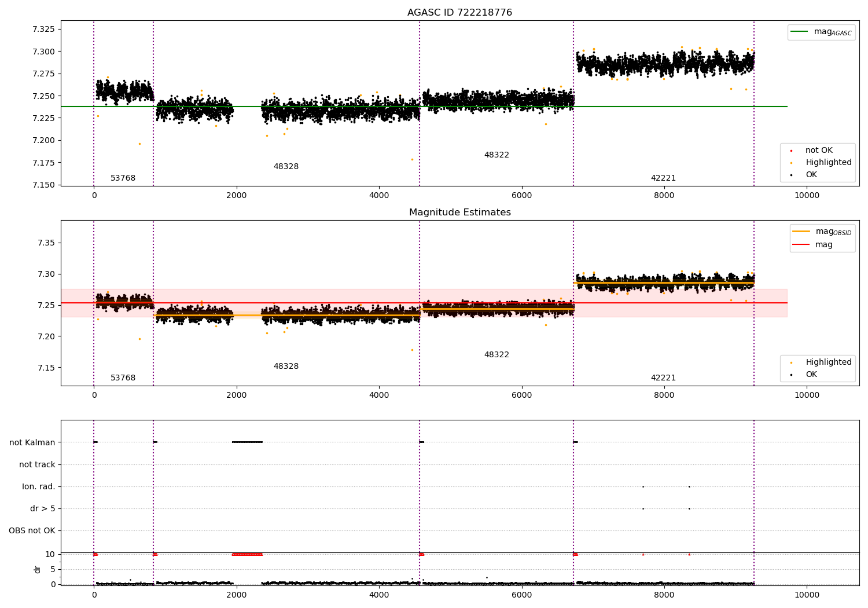Click the 7.250 tick label

tap(44, 96)
